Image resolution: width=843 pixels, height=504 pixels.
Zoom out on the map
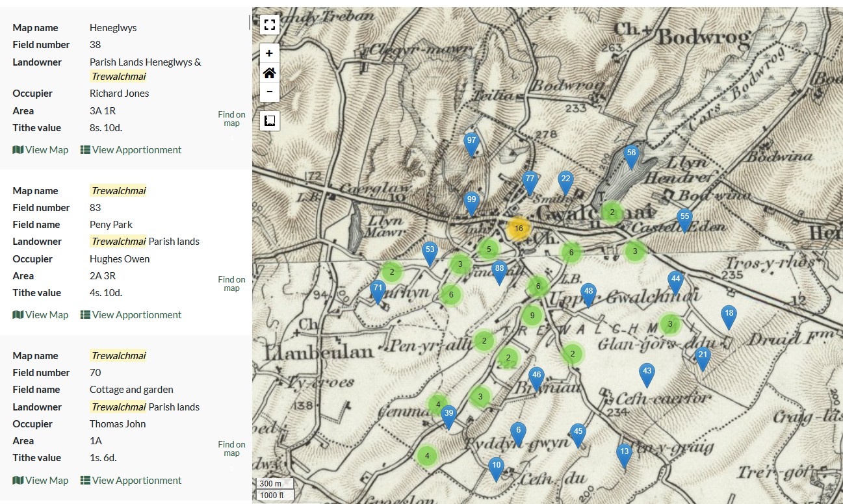click(x=270, y=92)
